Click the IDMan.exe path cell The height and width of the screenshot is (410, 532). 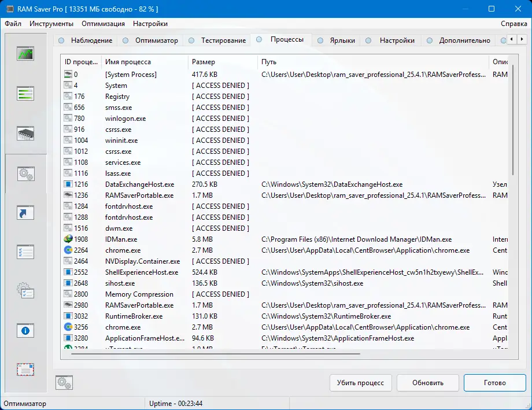tap(357, 239)
